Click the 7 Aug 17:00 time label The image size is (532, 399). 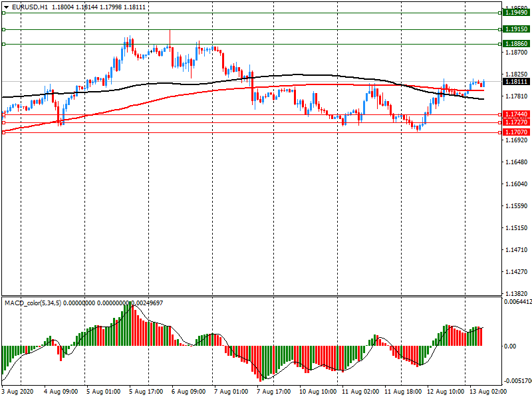point(273,392)
